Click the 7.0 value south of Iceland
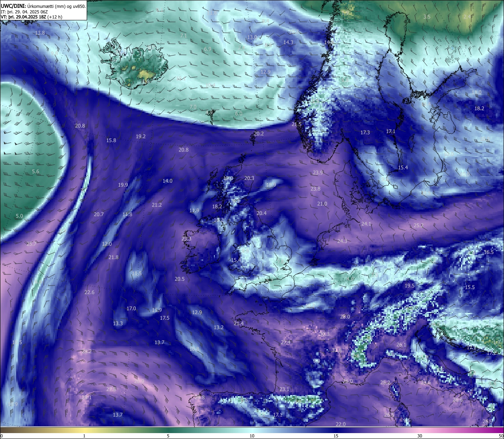 click(193, 107)
